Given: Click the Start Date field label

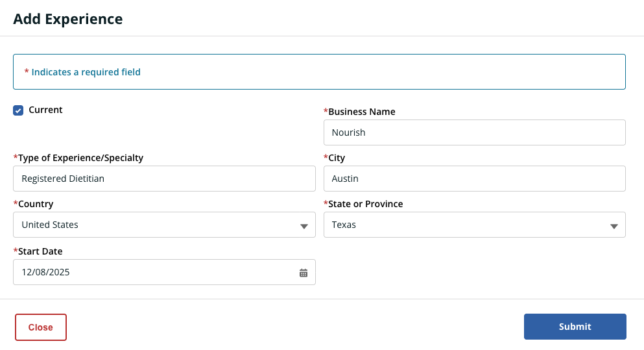Looking at the screenshot, I should pos(40,251).
